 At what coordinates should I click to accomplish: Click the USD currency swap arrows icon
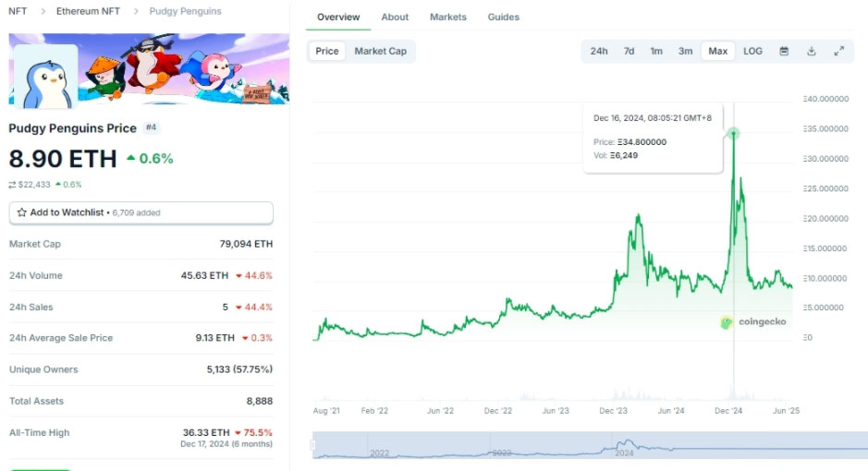13,185
